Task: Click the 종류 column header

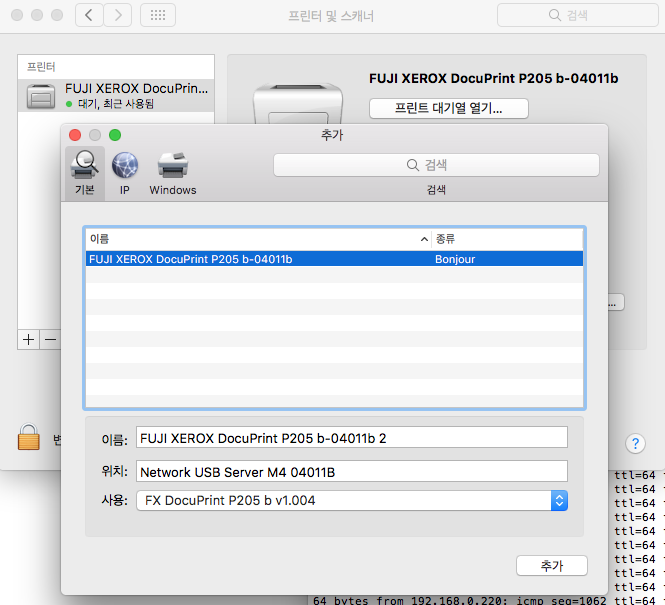Action: 507,239
